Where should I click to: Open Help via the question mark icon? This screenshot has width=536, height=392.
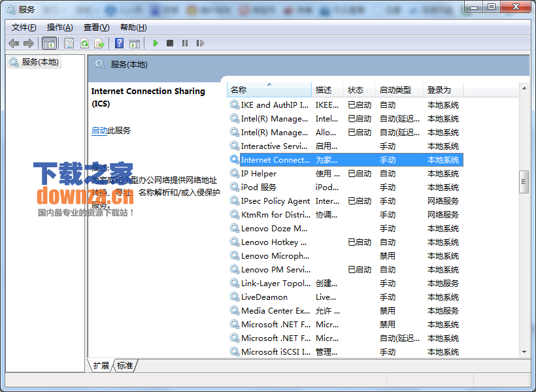point(120,43)
